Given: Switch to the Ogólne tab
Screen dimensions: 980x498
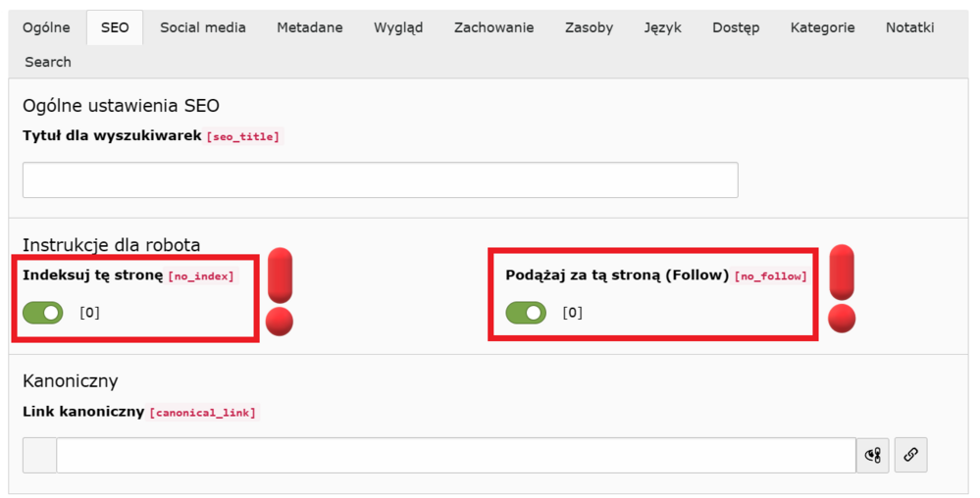Looking at the screenshot, I should pyautogui.click(x=46, y=27).
